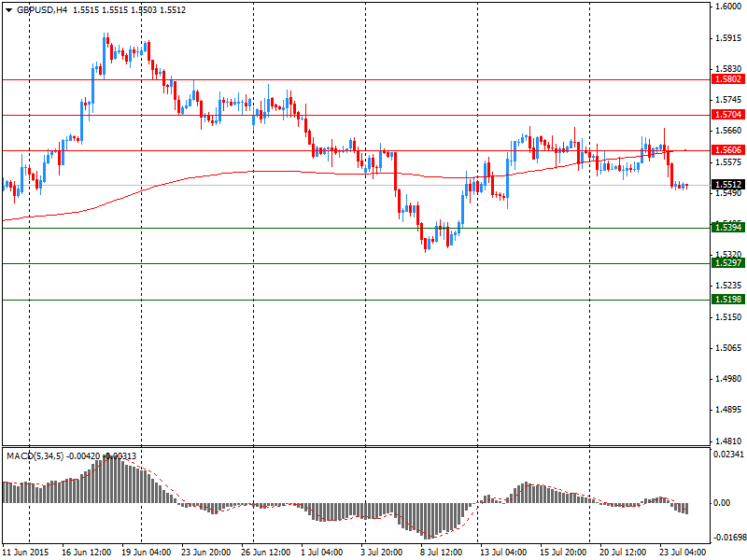The height and width of the screenshot is (560, 747).
Task: Click the 13 Jul 04:00 time label
Action: [503, 553]
